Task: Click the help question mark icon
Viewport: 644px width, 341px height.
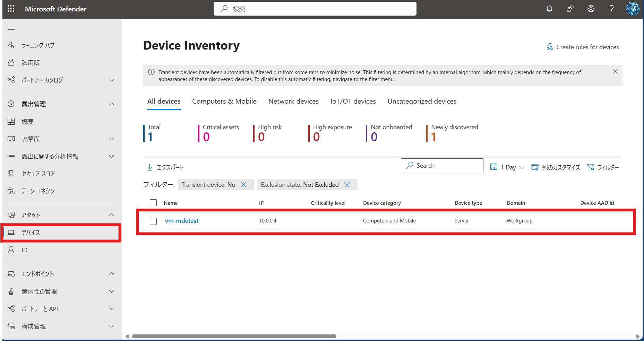Action: pos(611,9)
